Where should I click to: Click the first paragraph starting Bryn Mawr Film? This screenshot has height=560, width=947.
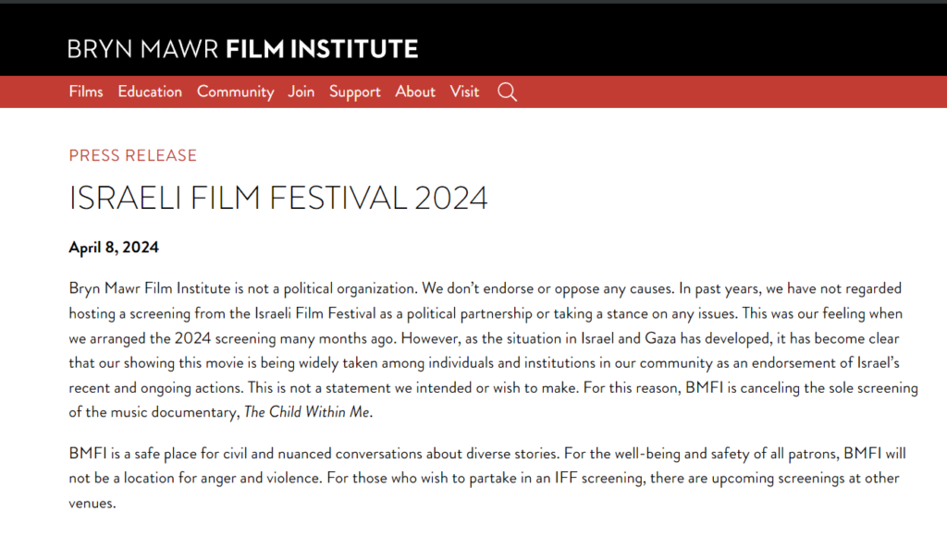494,350
